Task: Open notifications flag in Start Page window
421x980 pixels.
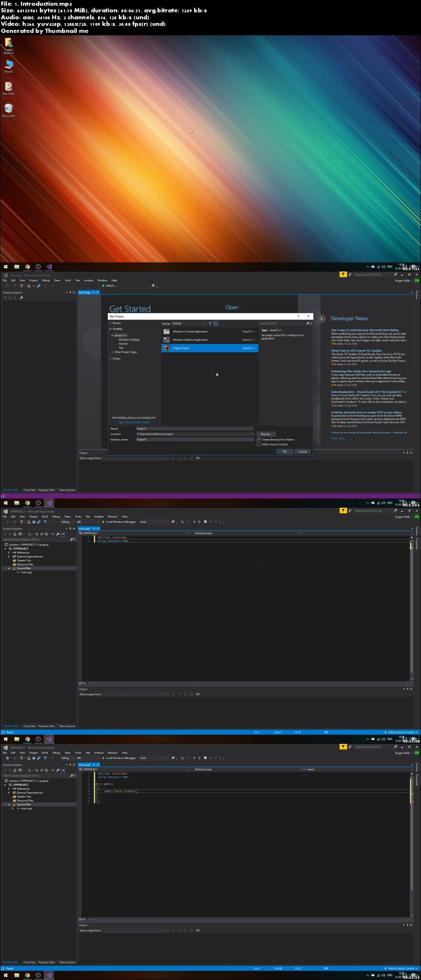Action: tap(343, 274)
